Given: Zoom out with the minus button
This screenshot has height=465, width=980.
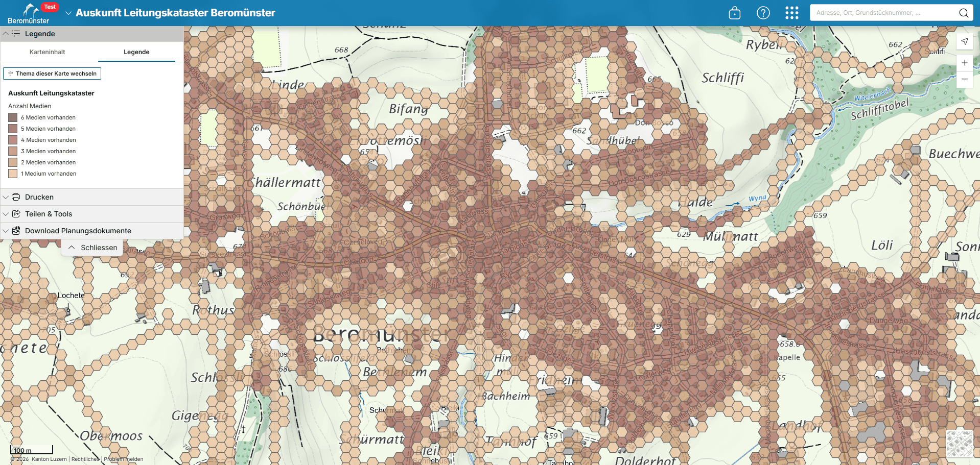Looking at the screenshot, I should pos(964,79).
